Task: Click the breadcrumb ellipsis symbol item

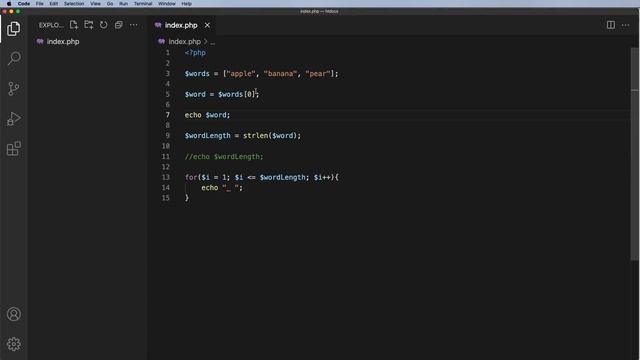Action: pos(212,42)
